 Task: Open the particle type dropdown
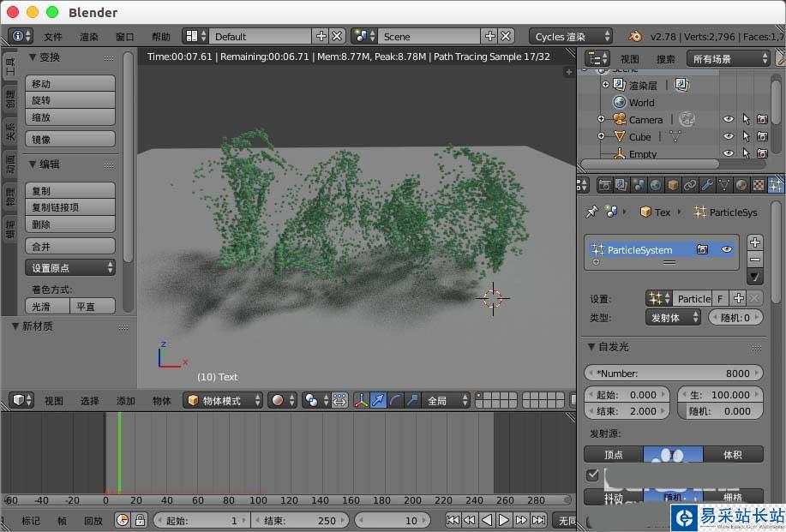coord(673,318)
